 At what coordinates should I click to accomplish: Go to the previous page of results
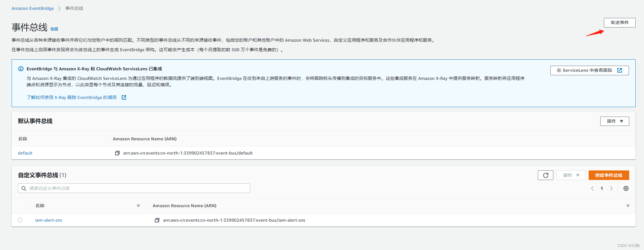tap(592, 188)
